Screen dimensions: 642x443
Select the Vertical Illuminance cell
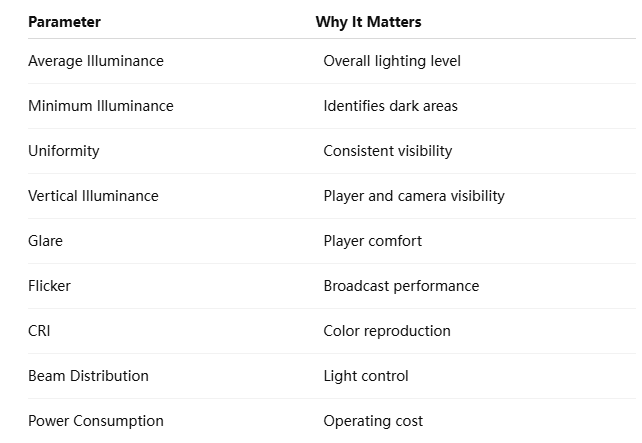(x=93, y=196)
